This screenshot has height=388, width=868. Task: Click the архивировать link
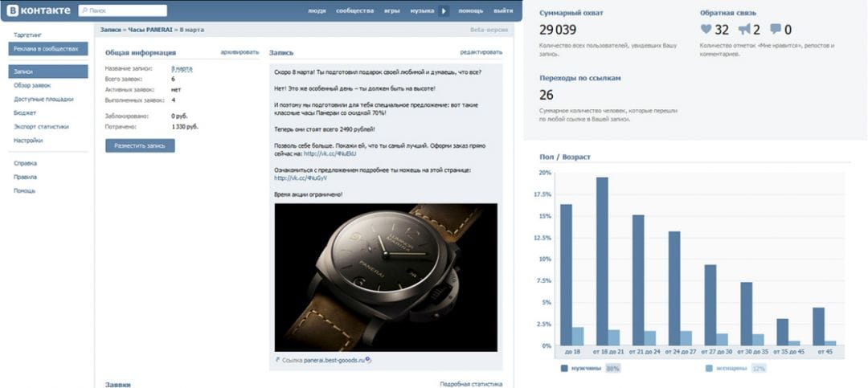point(240,52)
